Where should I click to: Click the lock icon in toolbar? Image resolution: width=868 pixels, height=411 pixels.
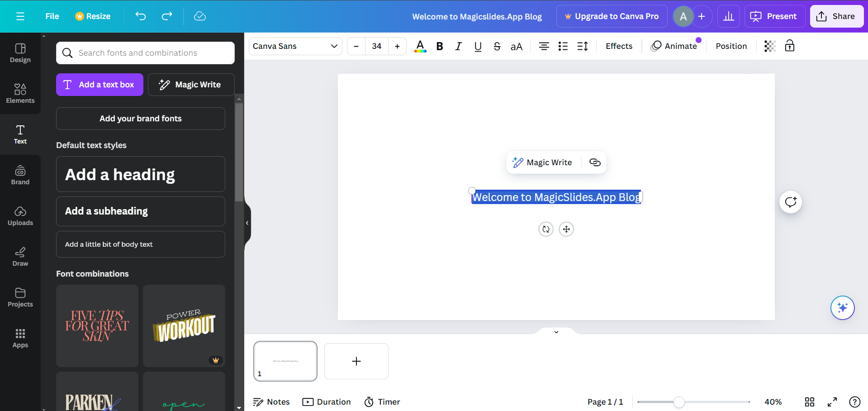coord(790,46)
